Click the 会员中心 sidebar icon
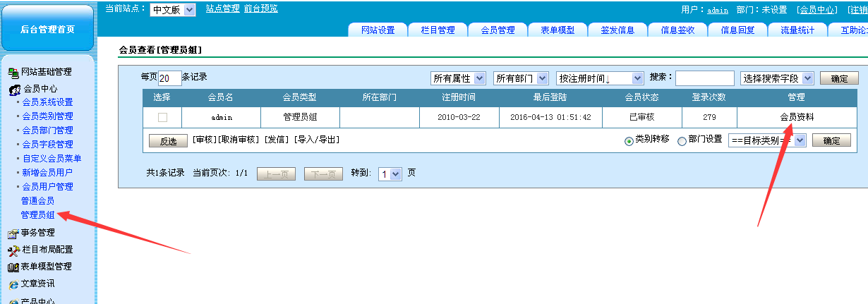Screen dimensions: 868x304 (x=14, y=89)
